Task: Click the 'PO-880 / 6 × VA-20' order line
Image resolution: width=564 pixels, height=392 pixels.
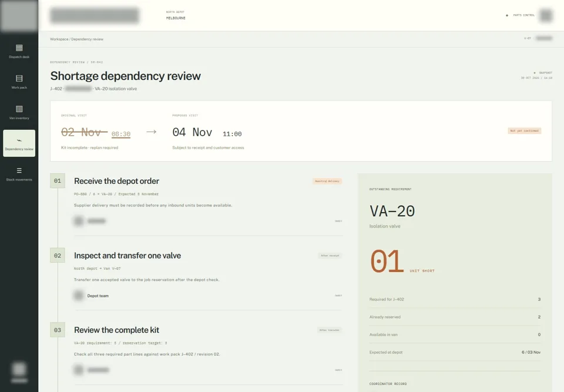Action: tap(116, 194)
